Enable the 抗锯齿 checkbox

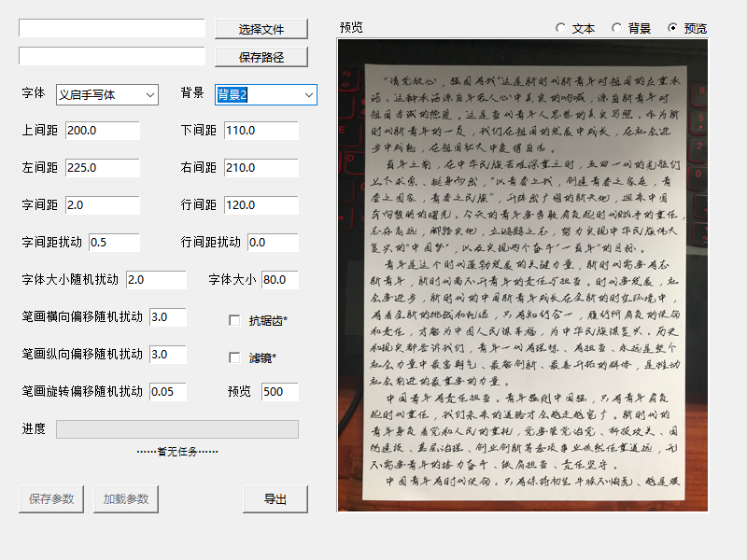(235, 321)
